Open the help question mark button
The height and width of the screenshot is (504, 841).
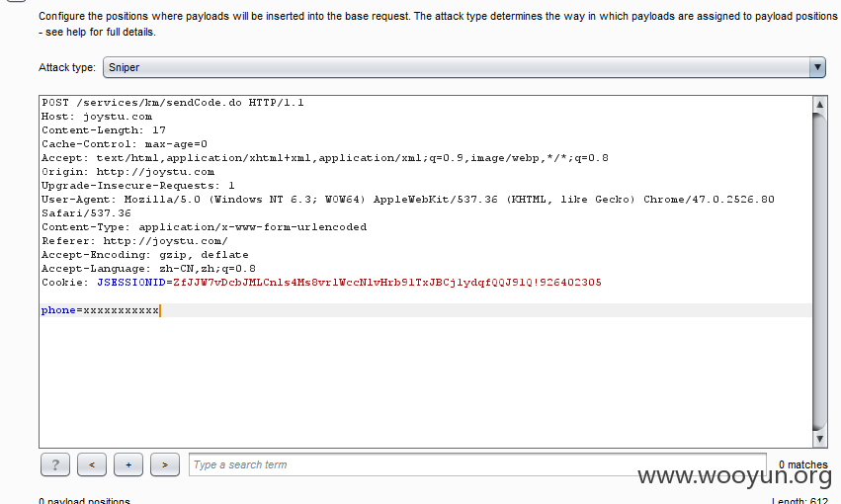coord(55,464)
